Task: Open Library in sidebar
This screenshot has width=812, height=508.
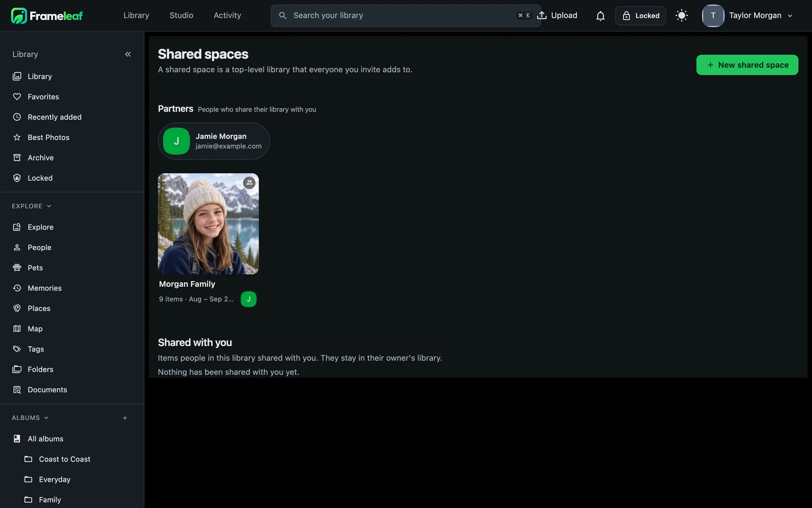Action: (x=72, y=76)
